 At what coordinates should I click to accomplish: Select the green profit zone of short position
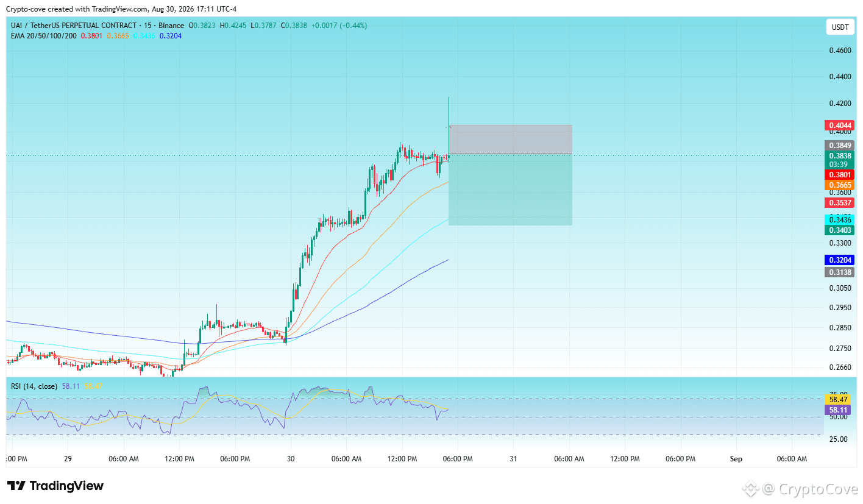510,190
